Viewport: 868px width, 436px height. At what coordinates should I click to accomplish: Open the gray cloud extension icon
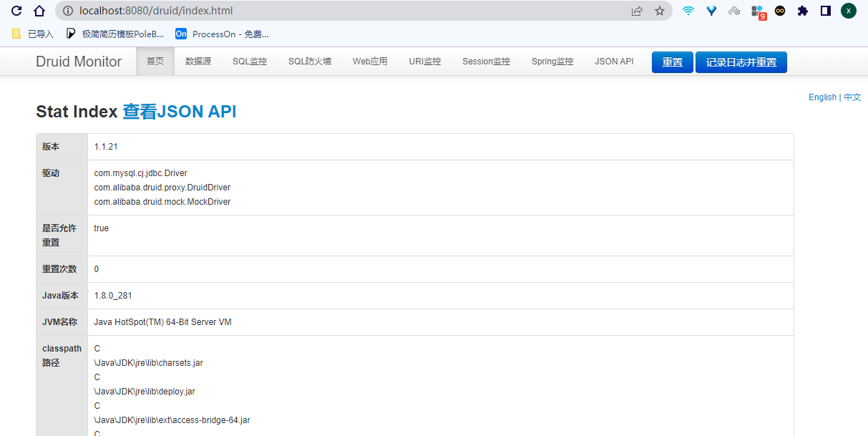[734, 11]
